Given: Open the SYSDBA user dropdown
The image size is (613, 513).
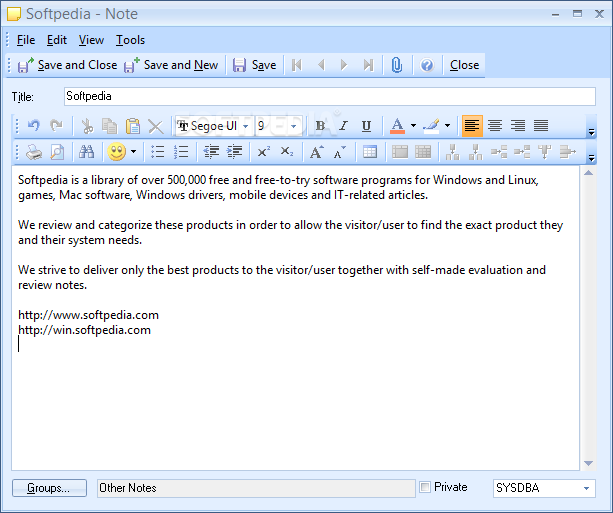Looking at the screenshot, I should (586, 488).
